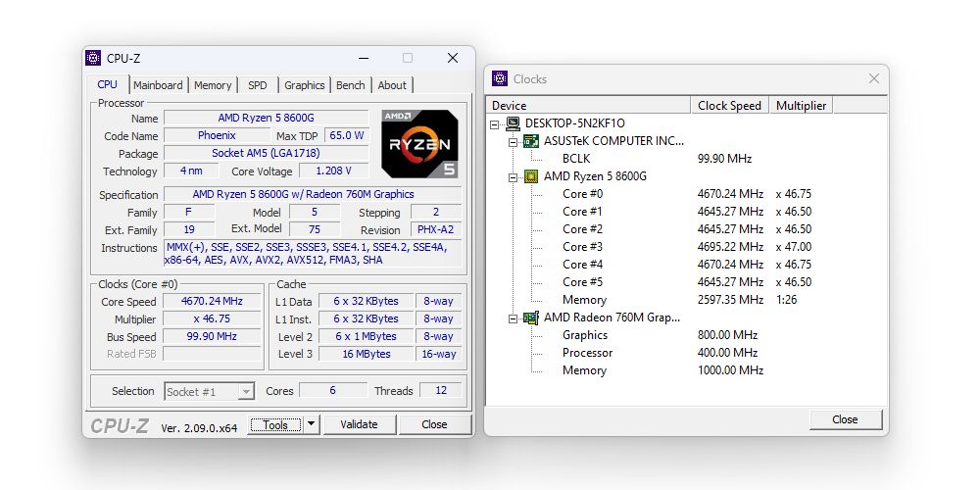Viewport: 980px width, 490px height.
Task: Click the Validate button
Action: [359, 424]
